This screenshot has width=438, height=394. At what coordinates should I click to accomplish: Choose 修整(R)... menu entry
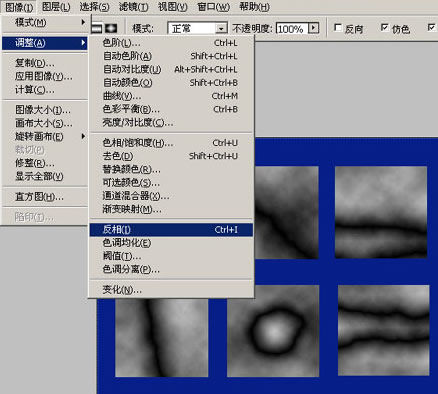coord(45,163)
